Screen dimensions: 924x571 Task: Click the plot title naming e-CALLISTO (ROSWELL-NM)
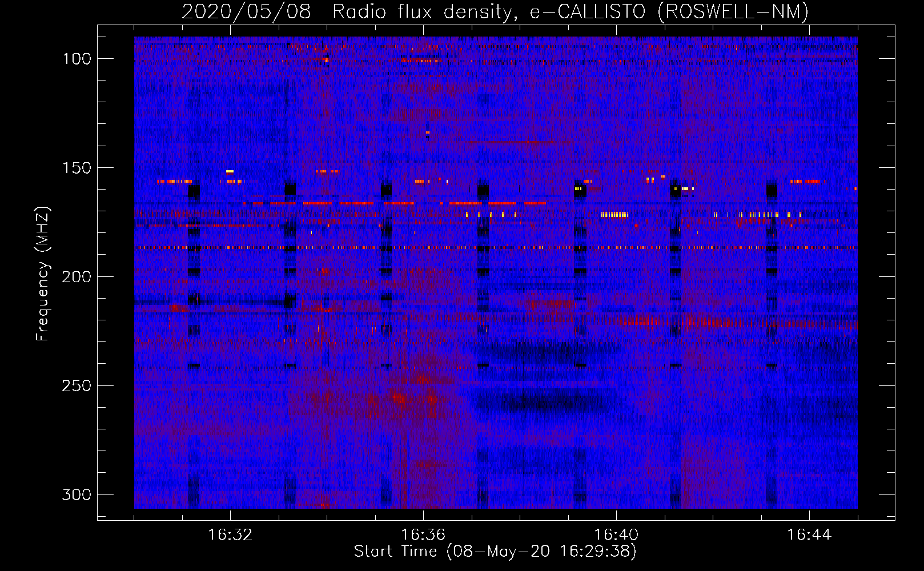tap(495, 12)
